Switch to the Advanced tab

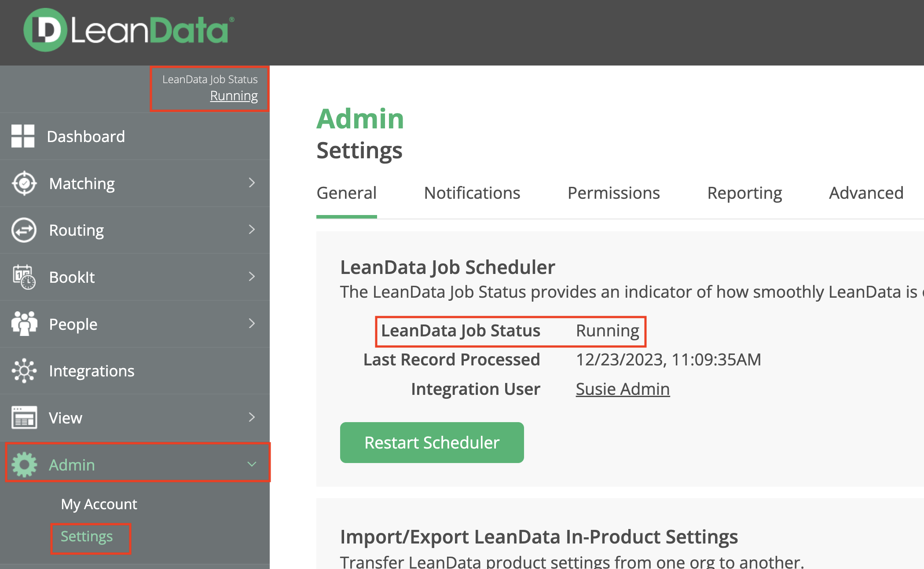(x=866, y=193)
